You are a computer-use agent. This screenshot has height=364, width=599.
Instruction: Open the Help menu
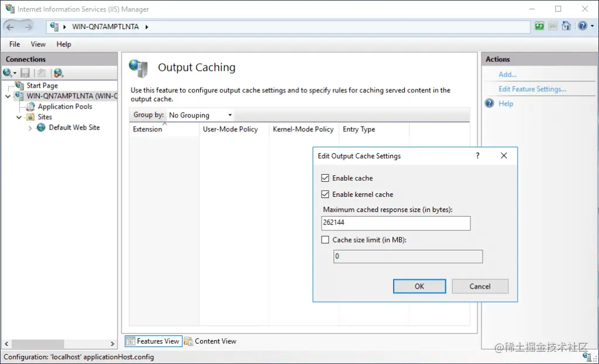[64, 44]
